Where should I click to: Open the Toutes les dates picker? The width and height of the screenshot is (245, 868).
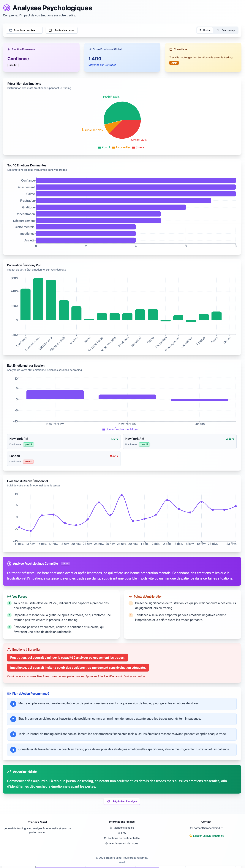click(x=62, y=30)
